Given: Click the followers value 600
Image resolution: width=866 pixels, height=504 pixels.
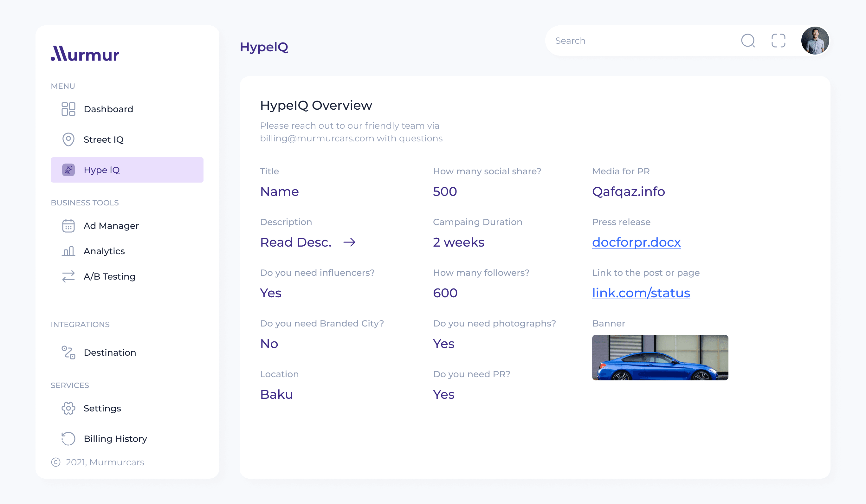Looking at the screenshot, I should [x=445, y=293].
